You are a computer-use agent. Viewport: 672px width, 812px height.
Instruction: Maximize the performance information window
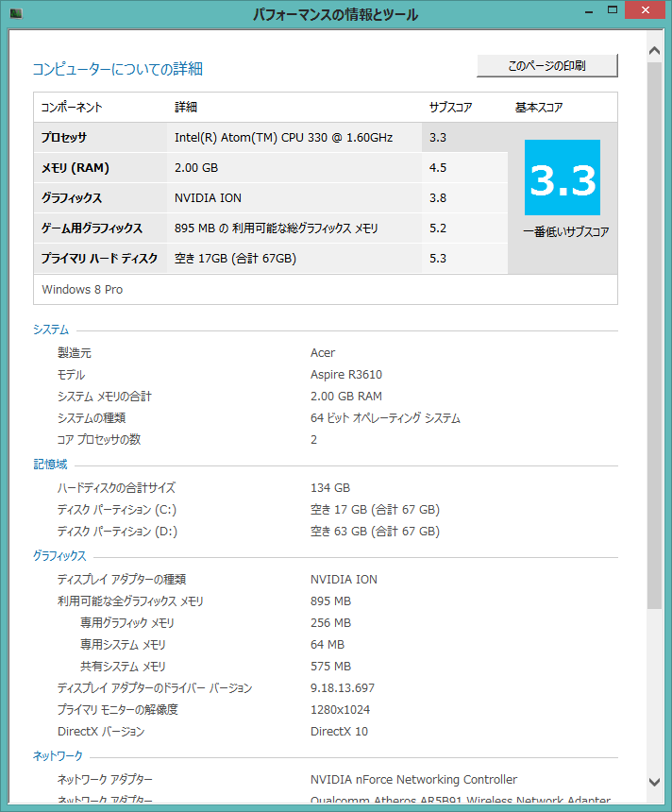point(613,10)
